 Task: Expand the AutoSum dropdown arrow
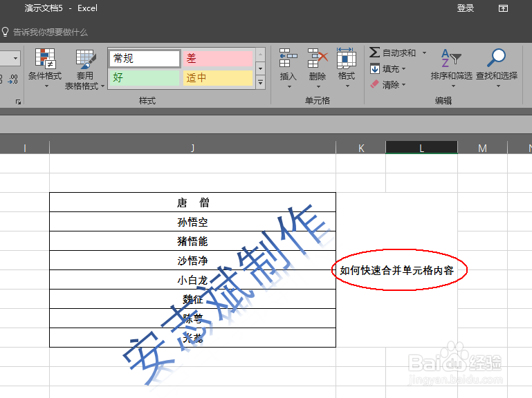425,53
